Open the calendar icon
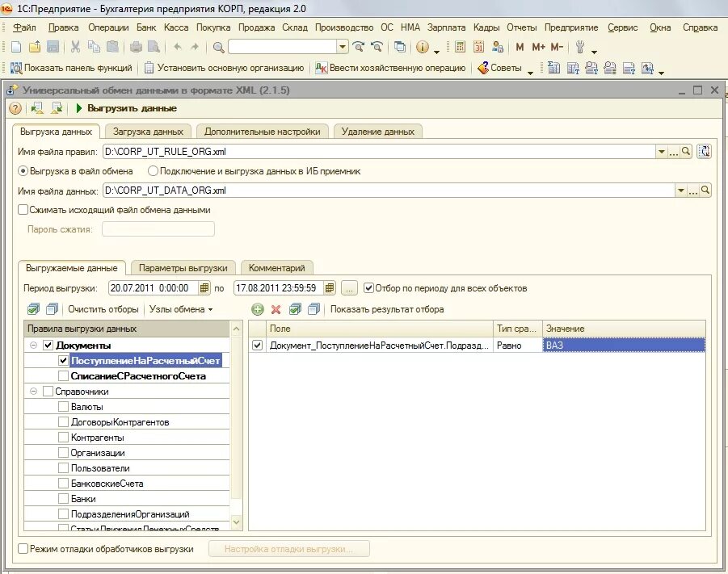The height and width of the screenshot is (574, 728). click(478, 47)
